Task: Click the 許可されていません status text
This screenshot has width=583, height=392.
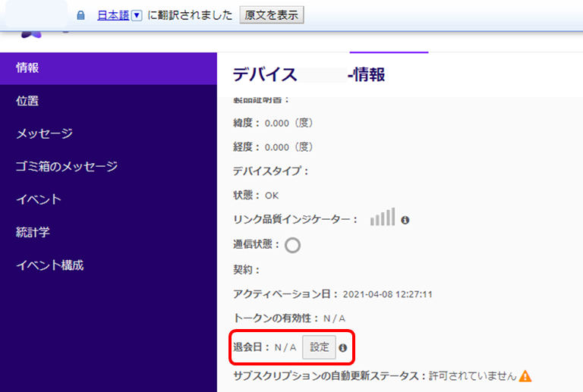Action: (473, 376)
